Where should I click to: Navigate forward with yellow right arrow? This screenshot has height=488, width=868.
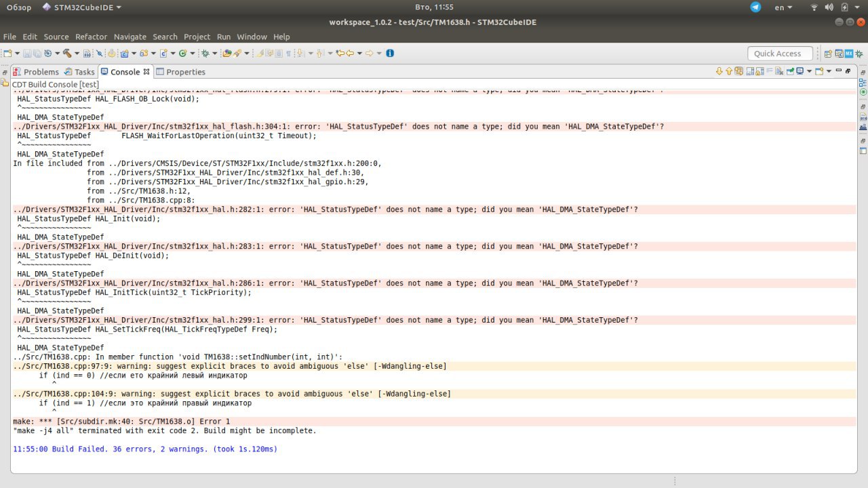(369, 53)
